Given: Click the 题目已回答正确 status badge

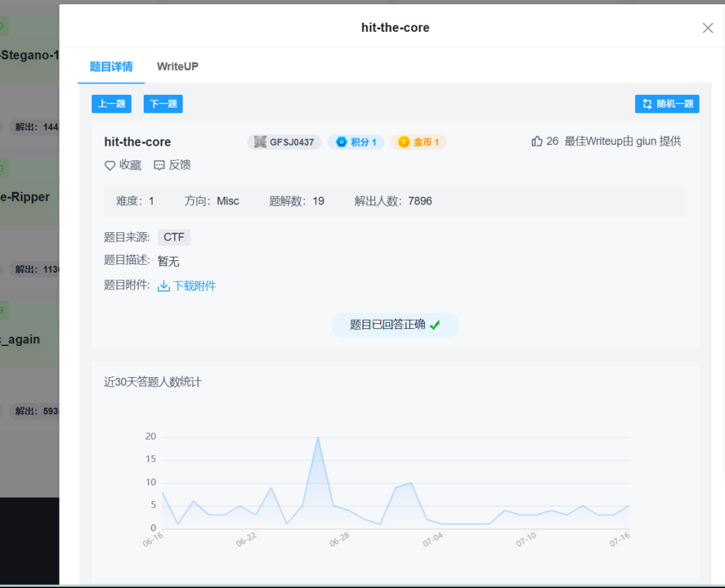Looking at the screenshot, I should (395, 325).
